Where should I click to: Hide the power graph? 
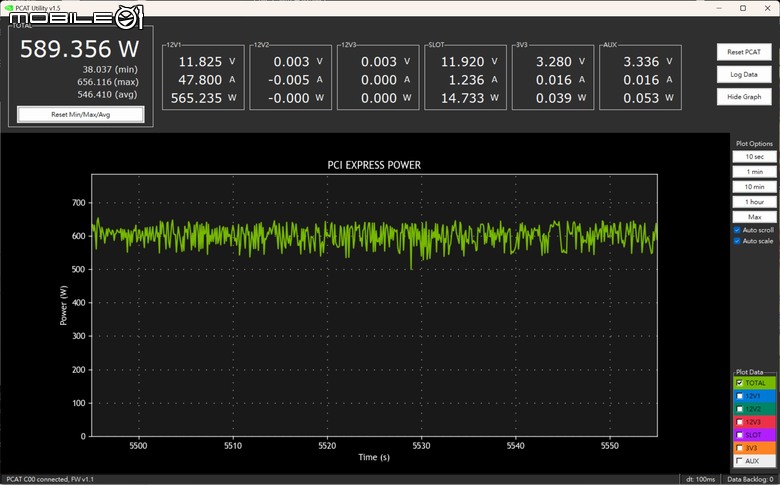click(x=744, y=97)
